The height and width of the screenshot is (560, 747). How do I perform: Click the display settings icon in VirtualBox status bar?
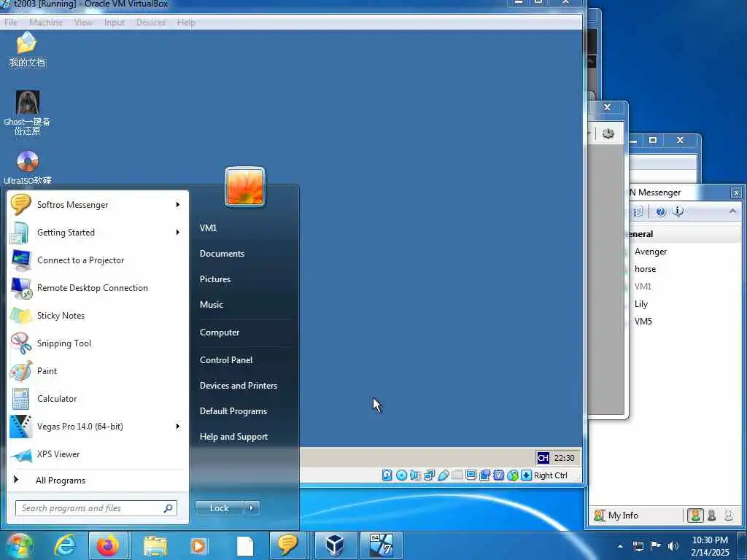coord(471,475)
